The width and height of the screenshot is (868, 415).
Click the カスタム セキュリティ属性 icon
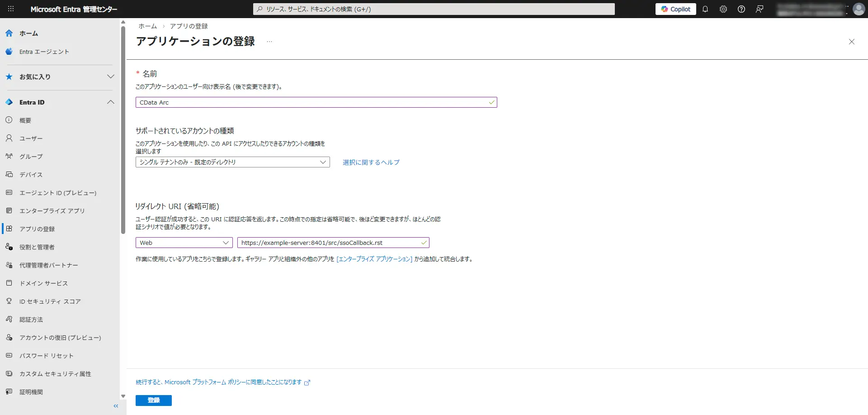click(x=9, y=374)
